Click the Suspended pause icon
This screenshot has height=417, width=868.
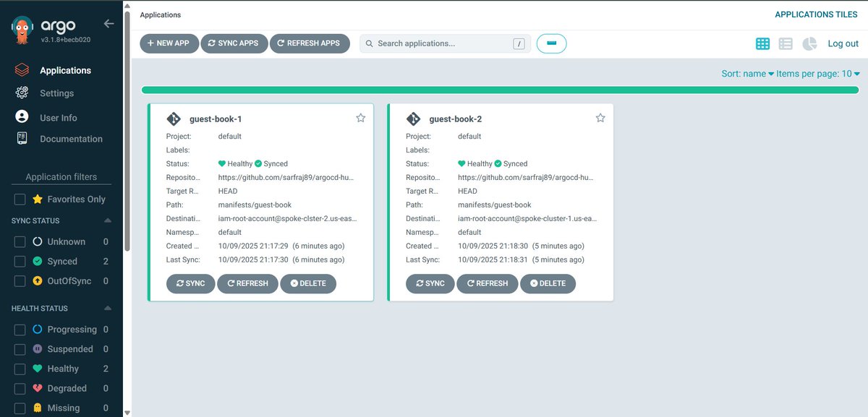point(38,349)
